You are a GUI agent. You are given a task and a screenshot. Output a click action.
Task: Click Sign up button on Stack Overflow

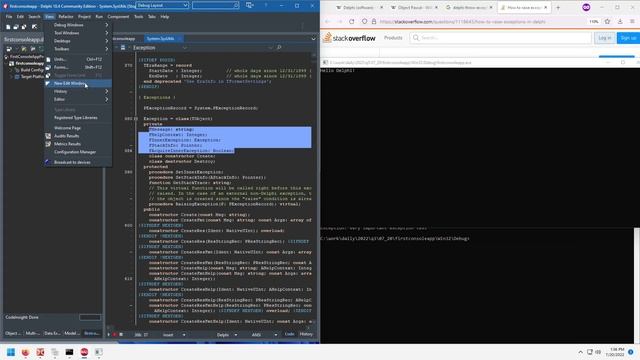[x=628, y=38]
